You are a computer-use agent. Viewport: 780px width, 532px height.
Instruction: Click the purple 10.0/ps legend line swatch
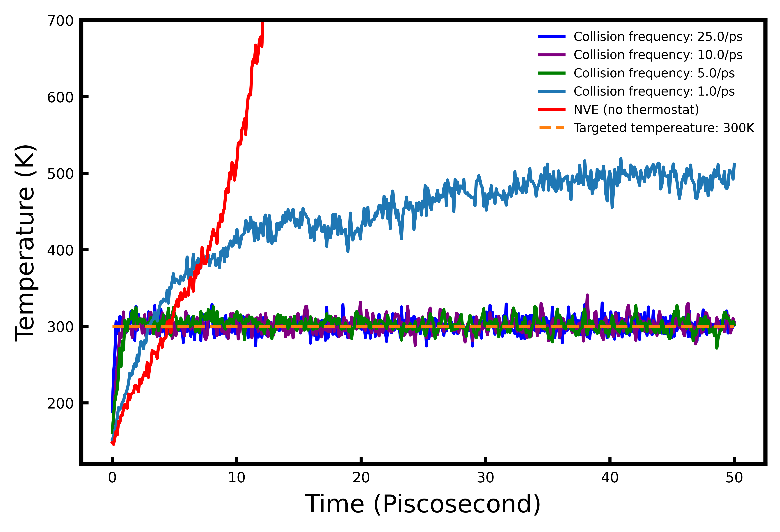(552, 55)
